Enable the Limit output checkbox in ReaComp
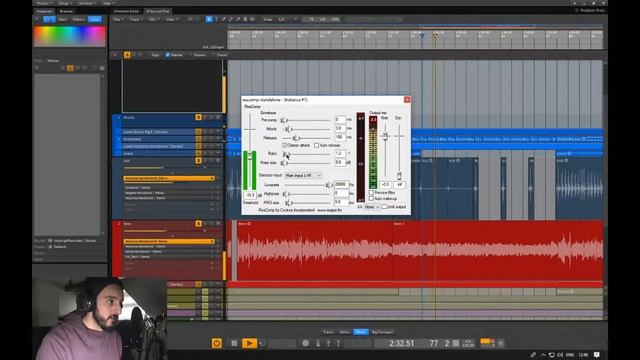Screen dimensions: 640x360 [384, 207]
